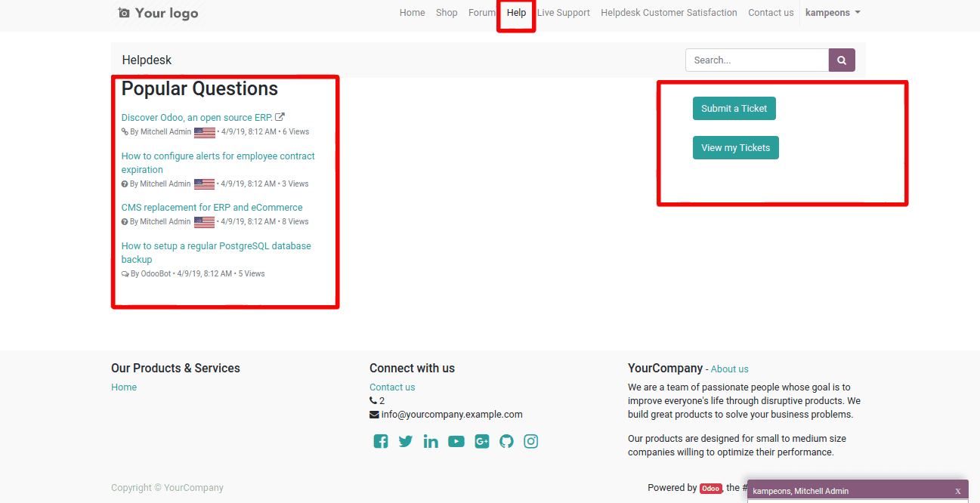Click the Submit a Ticket button

tap(734, 109)
